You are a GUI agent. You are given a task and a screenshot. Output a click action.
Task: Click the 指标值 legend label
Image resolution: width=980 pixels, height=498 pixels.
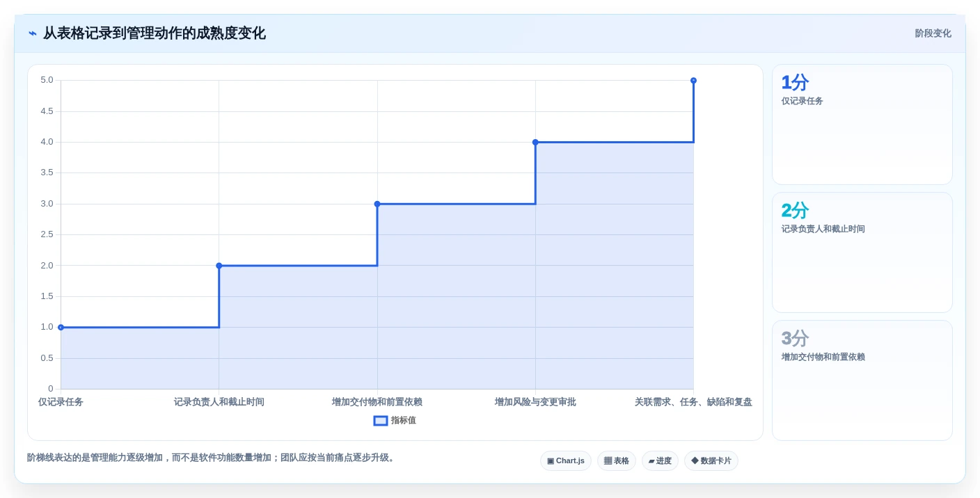coord(403,421)
